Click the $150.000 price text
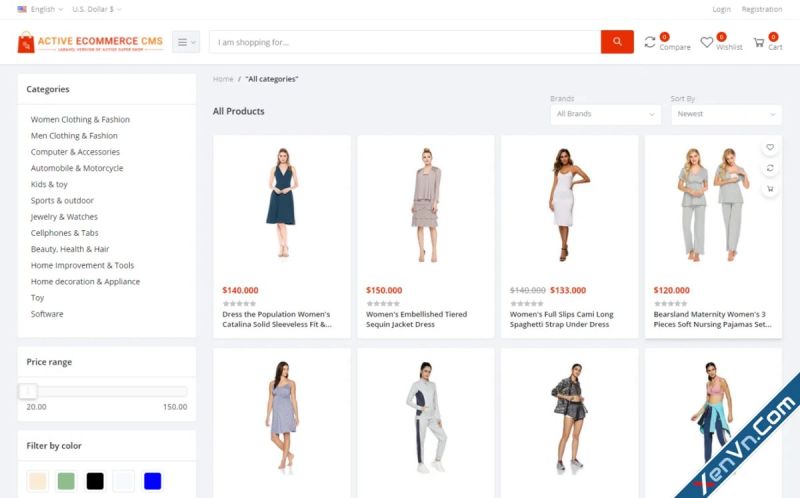800x498 pixels. click(x=384, y=290)
